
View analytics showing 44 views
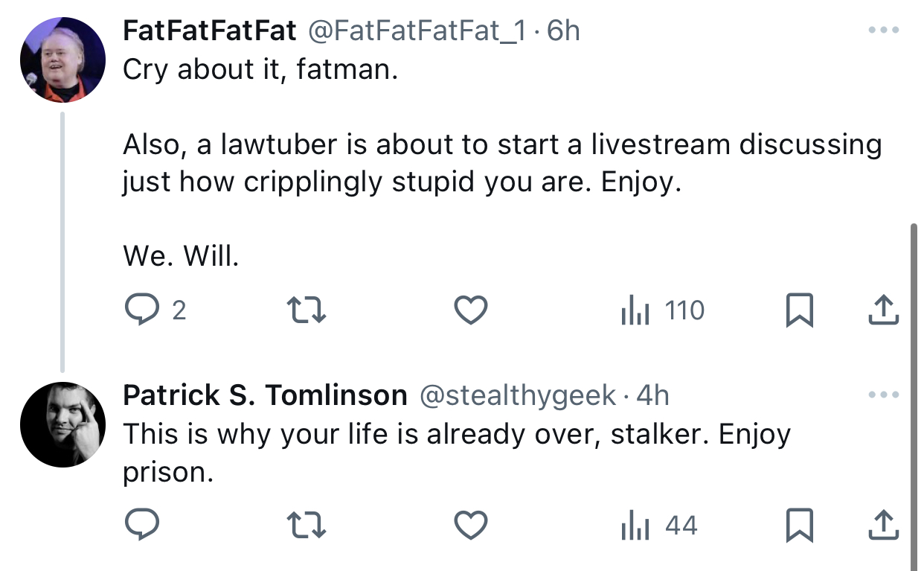click(658, 526)
